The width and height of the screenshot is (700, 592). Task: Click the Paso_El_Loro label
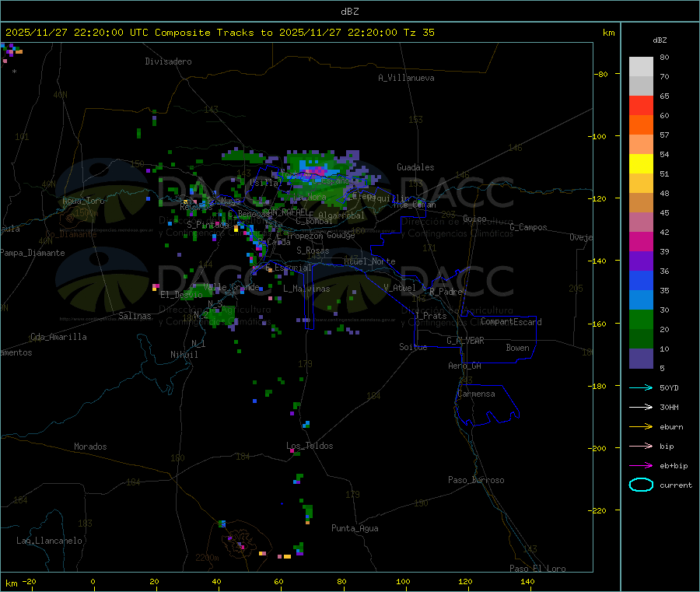tap(538, 569)
